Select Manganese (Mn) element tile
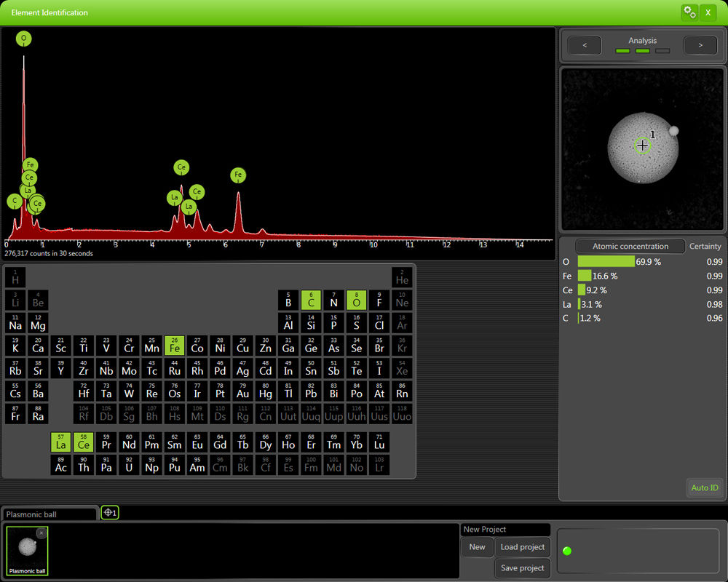This screenshot has width=728, height=582. [x=152, y=346]
